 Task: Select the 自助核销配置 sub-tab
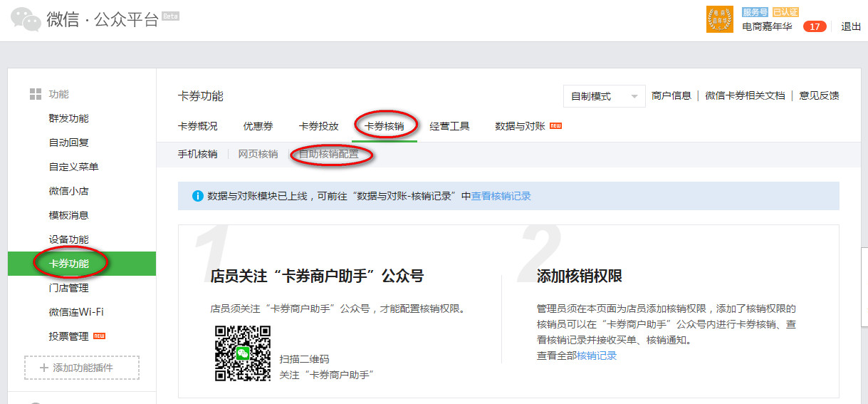(328, 154)
